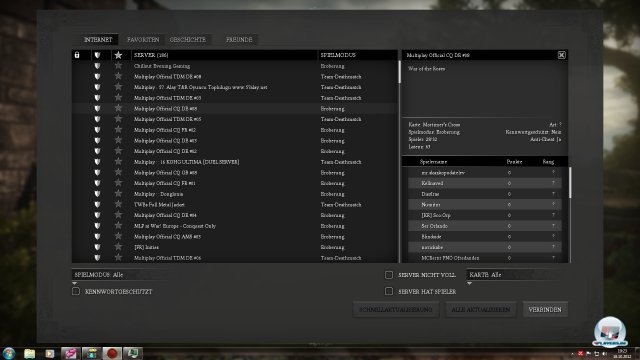Open Windows Explorer folder in taskbar

(x=29, y=353)
